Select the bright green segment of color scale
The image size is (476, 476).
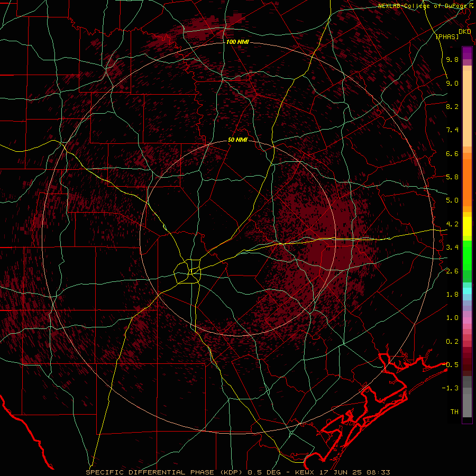click(x=467, y=256)
